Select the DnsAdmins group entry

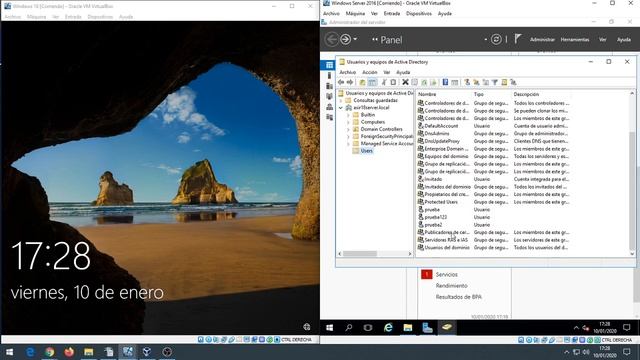(437, 133)
